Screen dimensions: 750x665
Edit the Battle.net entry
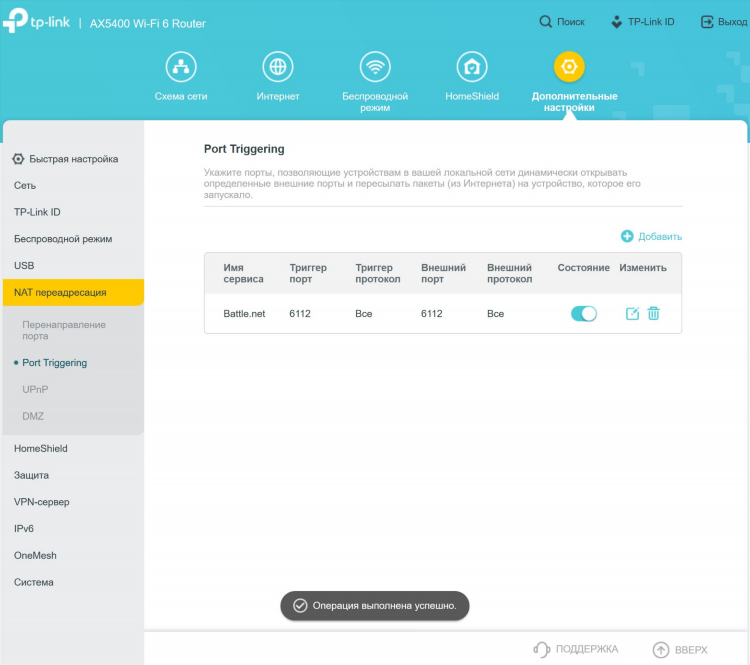(x=632, y=313)
